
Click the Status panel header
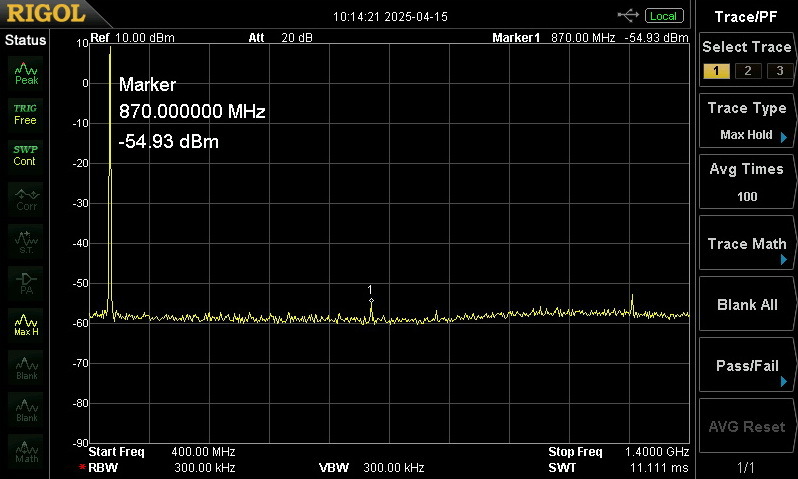[25, 40]
